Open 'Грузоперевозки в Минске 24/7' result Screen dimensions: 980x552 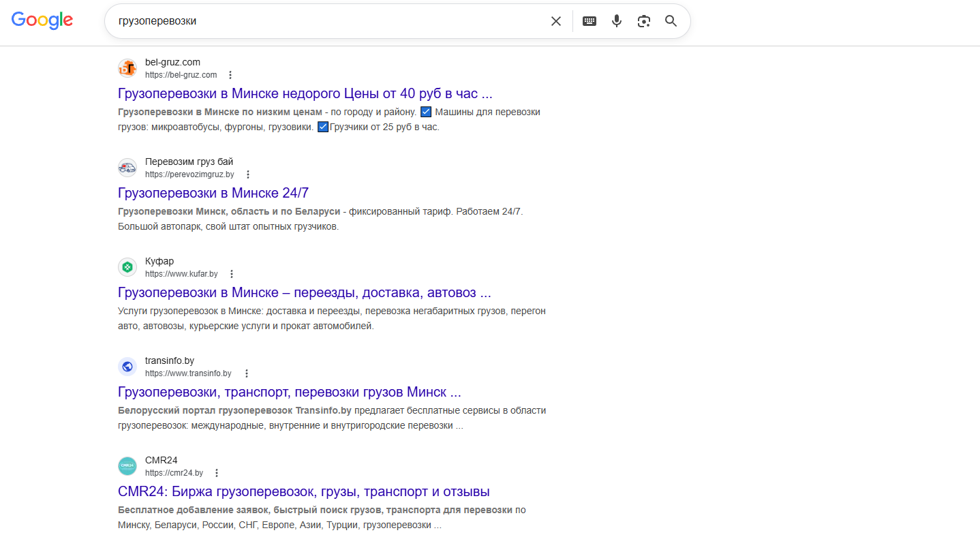[213, 193]
